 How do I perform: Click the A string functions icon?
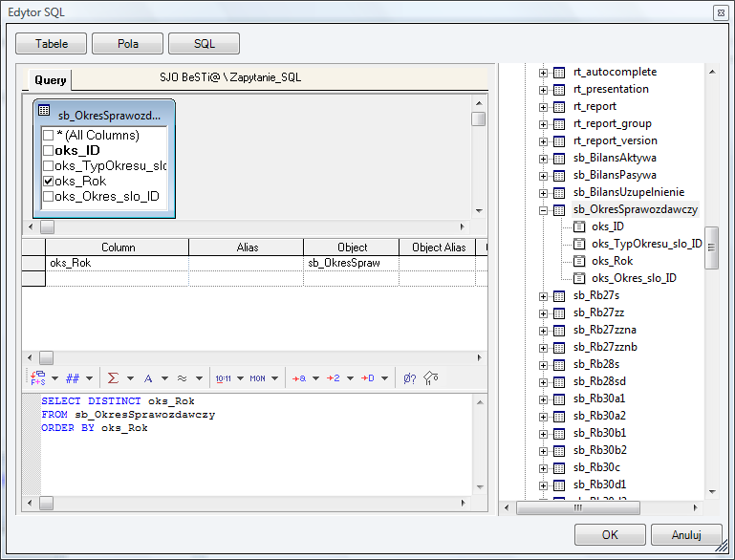click(148, 378)
